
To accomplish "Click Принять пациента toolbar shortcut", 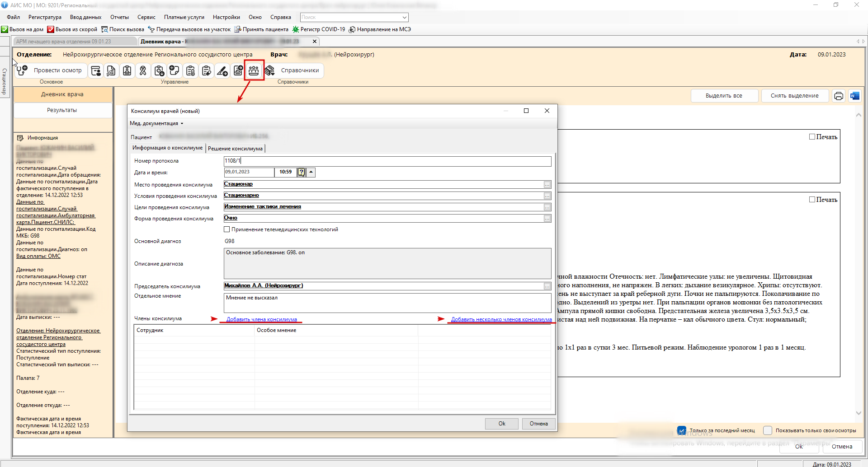I will click(261, 29).
